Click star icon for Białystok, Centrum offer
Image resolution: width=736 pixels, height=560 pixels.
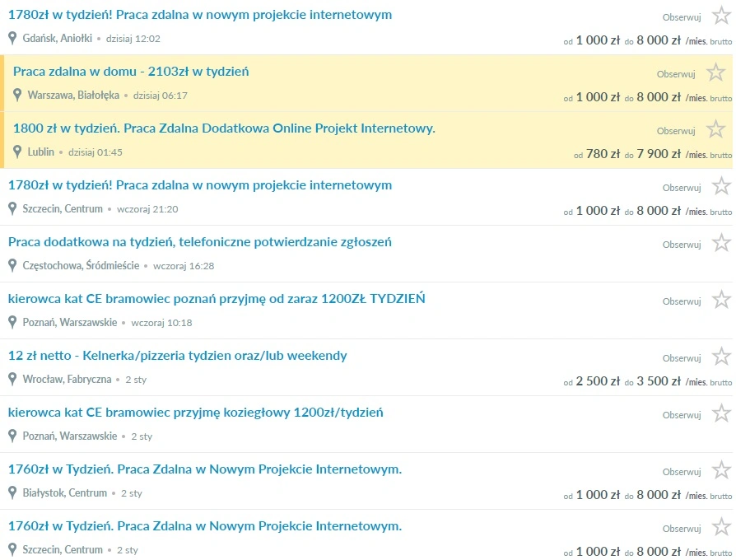[720, 470]
